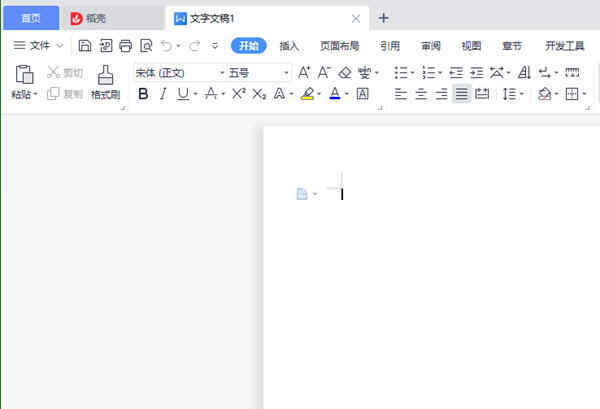Open the 页面布局 (Page Layout) tab

339,45
